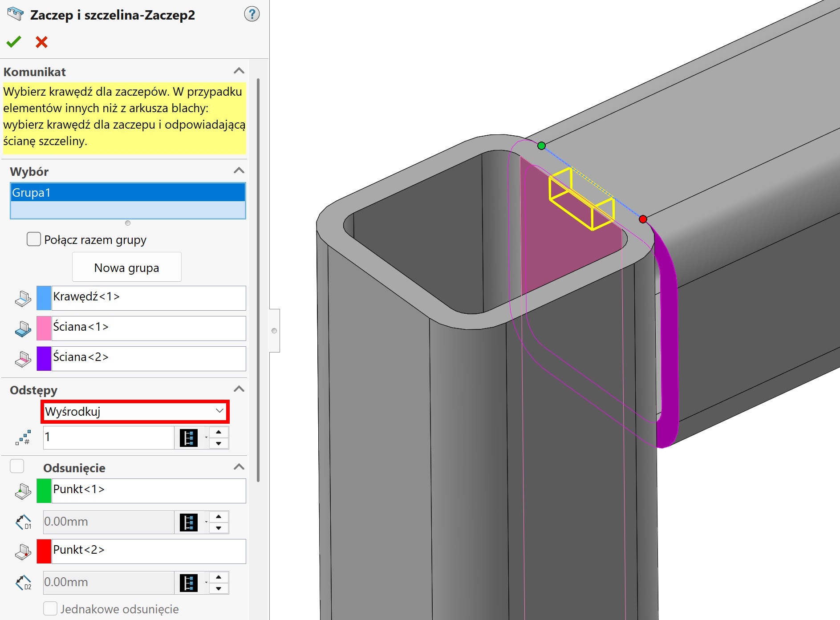Image resolution: width=840 pixels, height=620 pixels.
Task: Collapse the Odstępy section
Action: [x=239, y=389]
